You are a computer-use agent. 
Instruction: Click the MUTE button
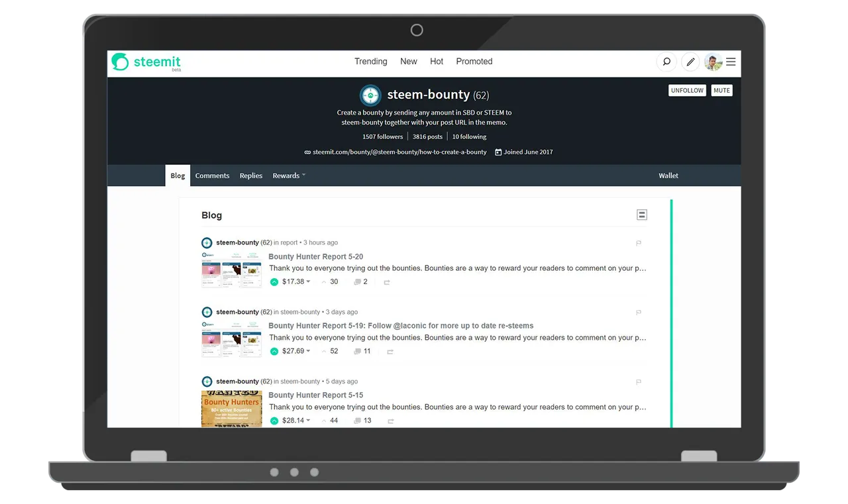point(722,91)
